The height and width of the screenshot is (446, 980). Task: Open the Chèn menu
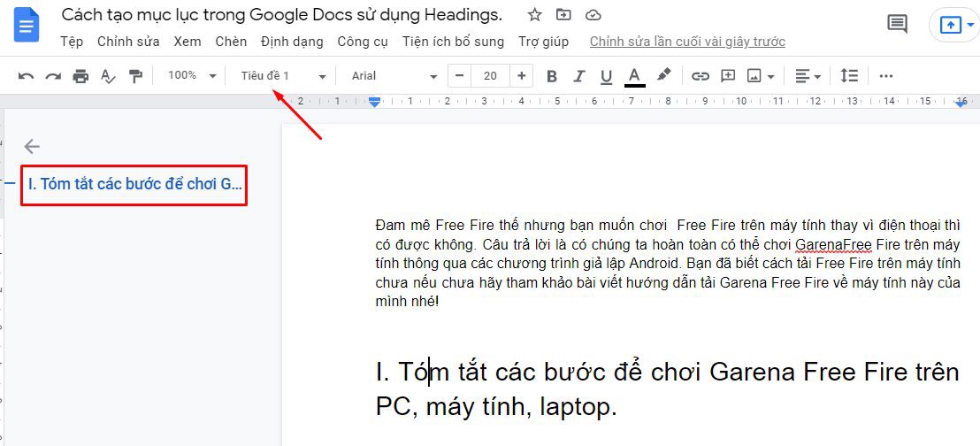(231, 42)
